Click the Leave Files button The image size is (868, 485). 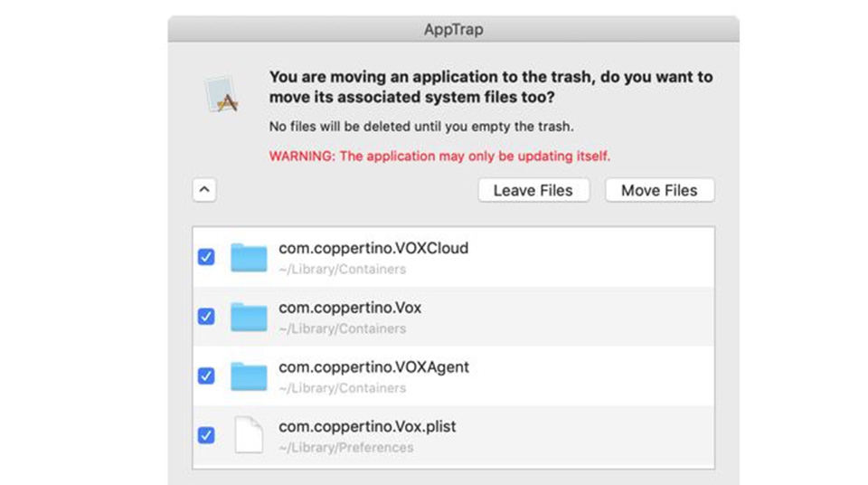(x=533, y=190)
